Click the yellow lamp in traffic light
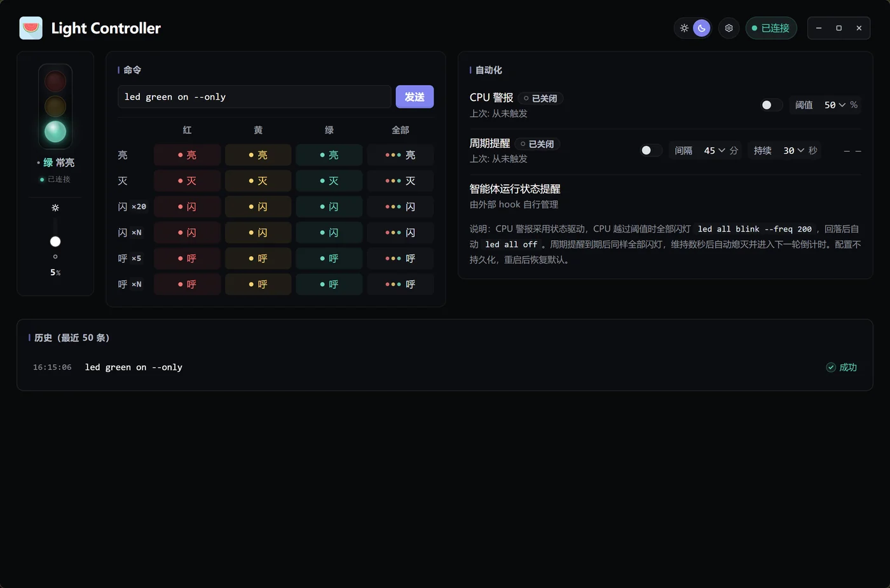The width and height of the screenshot is (890, 588). pyautogui.click(x=55, y=106)
